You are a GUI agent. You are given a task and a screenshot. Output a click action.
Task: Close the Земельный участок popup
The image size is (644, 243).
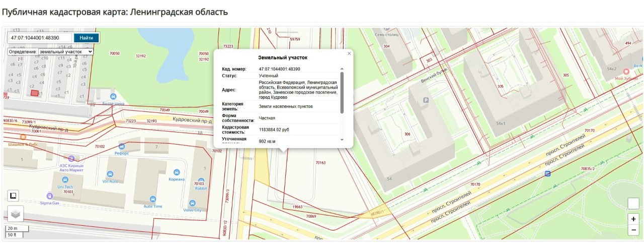tap(349, 53)
